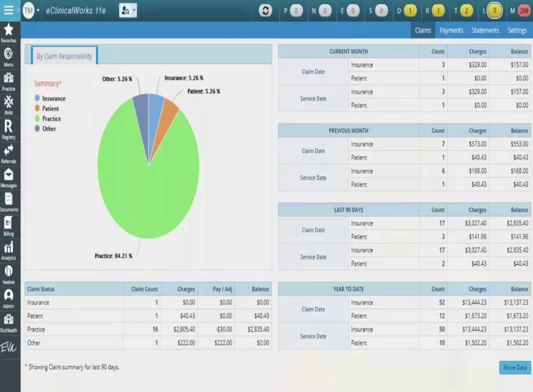The image size is (533, 392).
Task: Open the Favorites star icon
Action: pyautogui.click(x=9, y=30)
